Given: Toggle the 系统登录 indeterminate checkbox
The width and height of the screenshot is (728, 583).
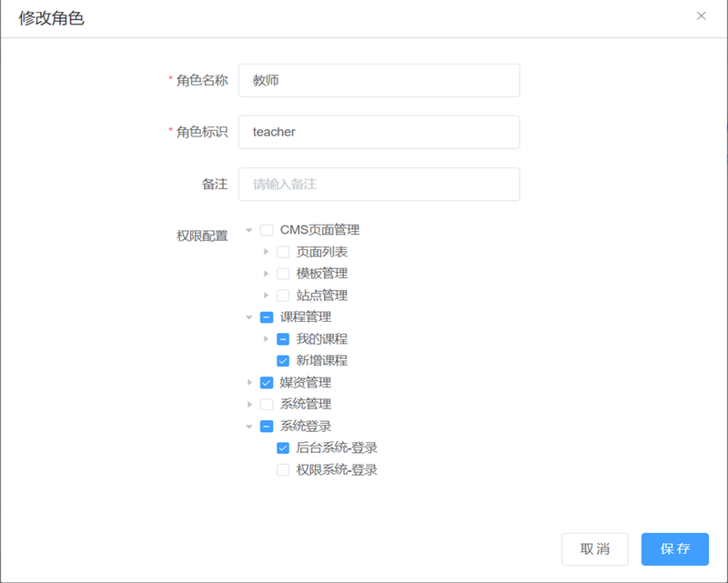Looking at the screenshot, I should click(x=267, y=427).
